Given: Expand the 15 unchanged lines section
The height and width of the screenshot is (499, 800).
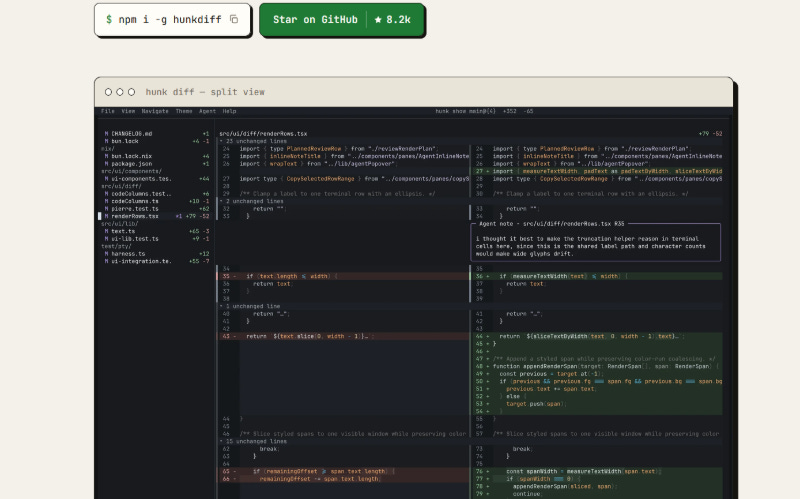Looking at the screenshot, I should click(254, 441).
